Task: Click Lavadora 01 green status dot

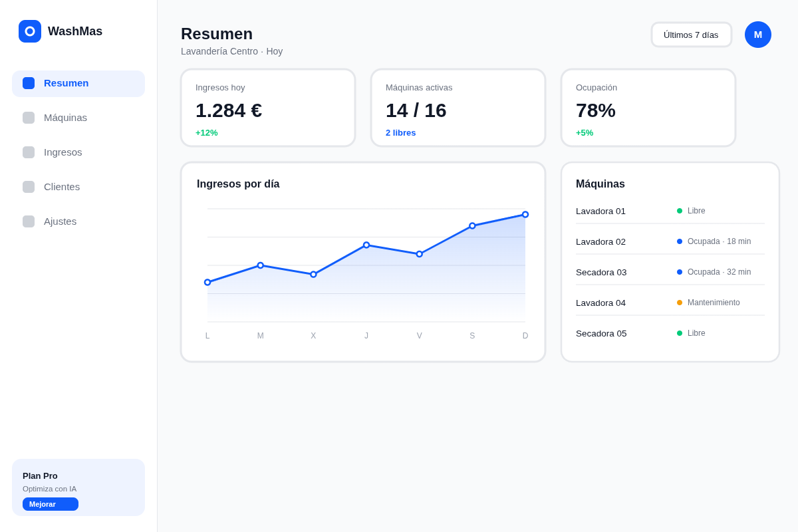Action: pos(680,211)
